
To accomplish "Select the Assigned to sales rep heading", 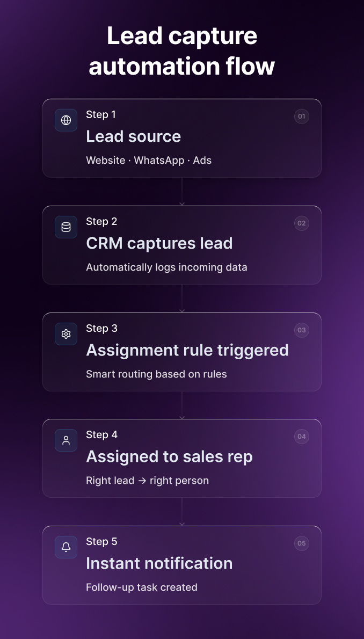I will 169,456.
